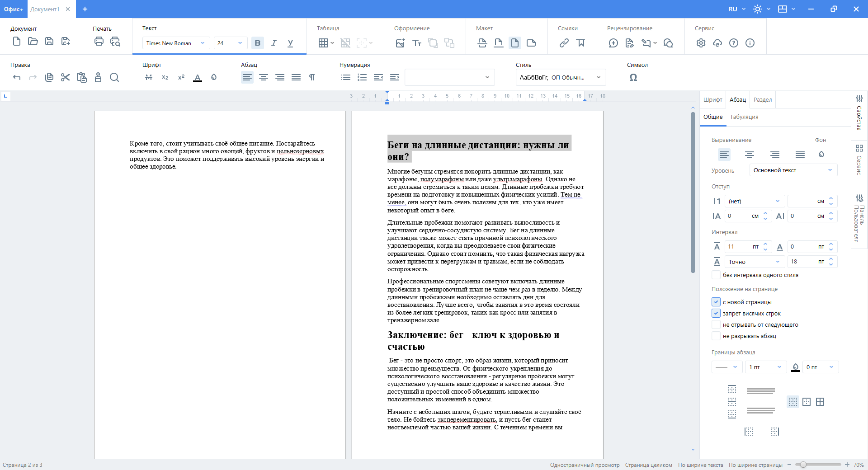Click 'По ширине страницы' in the status bar
The width and height of the screenshot is (868, 470).
coord(756,465)
